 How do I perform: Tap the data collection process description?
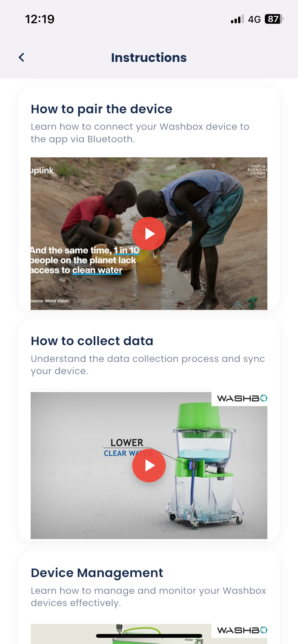tap(148, 365)
